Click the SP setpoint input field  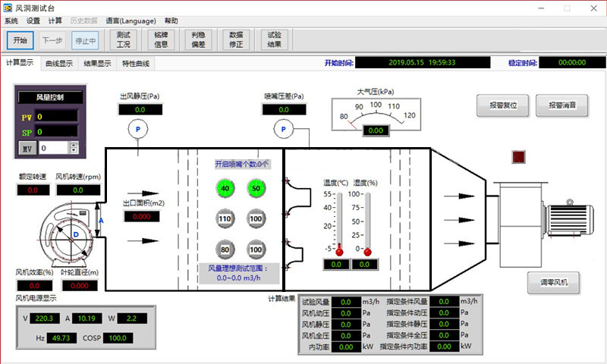pos(57,131)
